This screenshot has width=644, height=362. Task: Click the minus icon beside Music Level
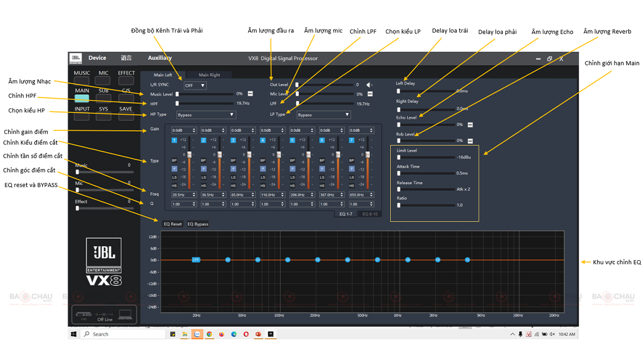(x=250, y=94)
